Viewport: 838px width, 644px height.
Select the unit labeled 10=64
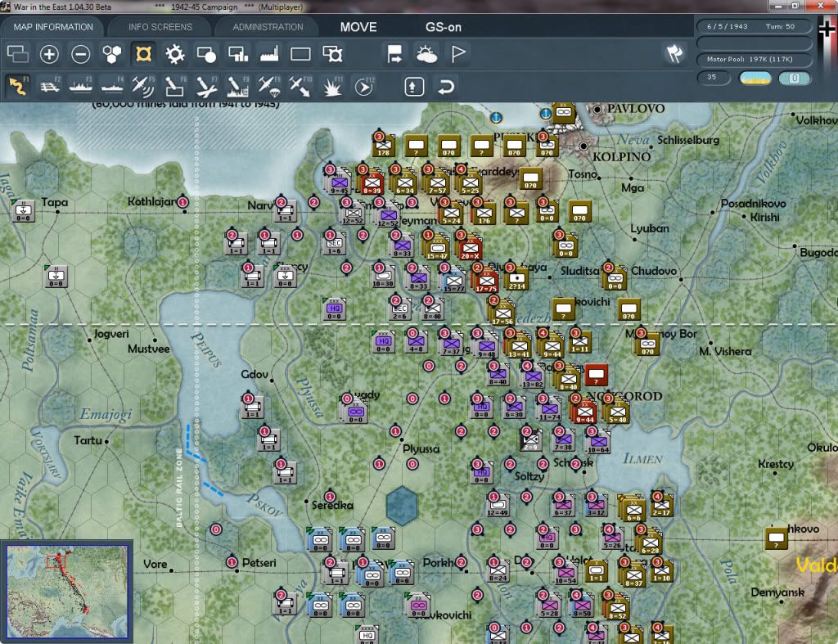[x=598, y=443]
